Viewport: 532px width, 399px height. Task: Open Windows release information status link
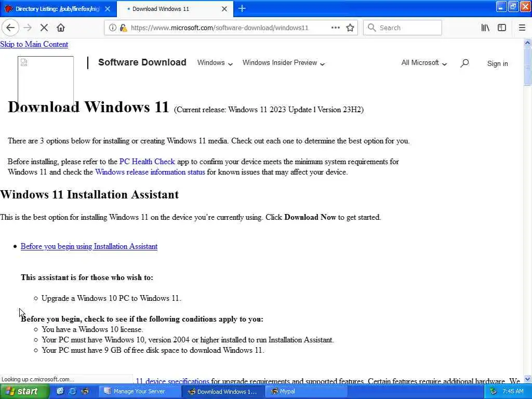coord(150,172)
